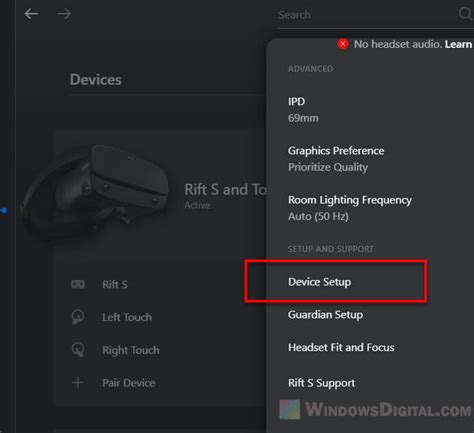Select the Rift S and Touch headset image
This screenshot has height=433, width=474.
(94, 193)
